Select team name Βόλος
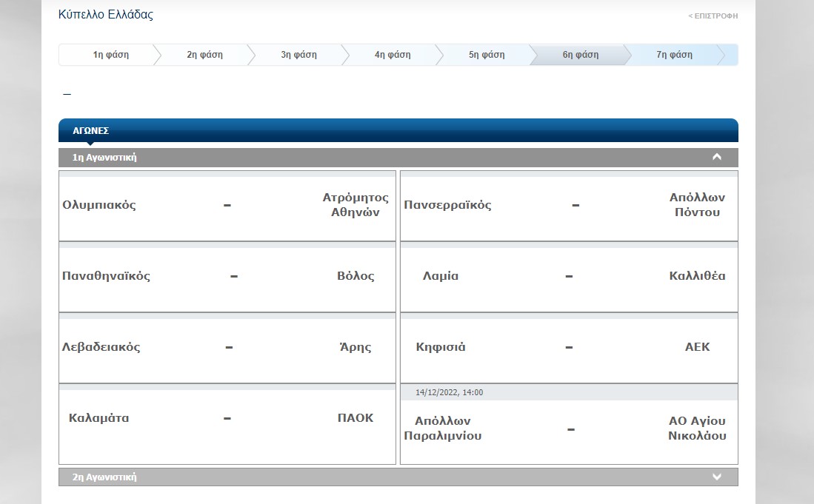 point(356,276)
